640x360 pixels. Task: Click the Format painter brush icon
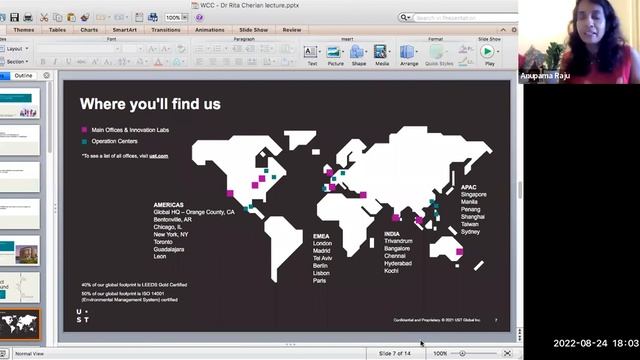[85, 17]
